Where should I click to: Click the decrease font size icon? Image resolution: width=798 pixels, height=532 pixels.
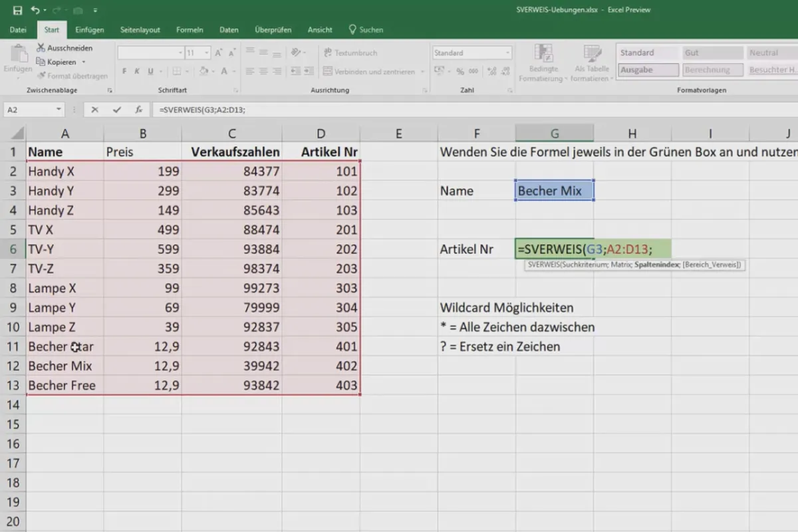coord(232,53)
